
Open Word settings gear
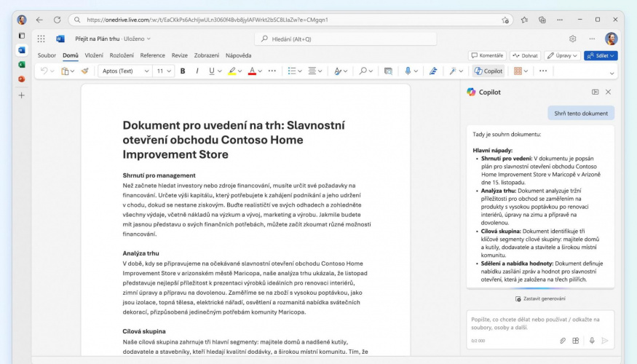tap(572, 39)
